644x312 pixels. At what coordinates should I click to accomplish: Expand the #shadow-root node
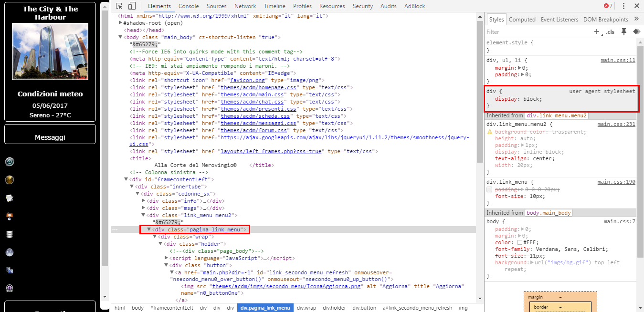tap(120, 23)
